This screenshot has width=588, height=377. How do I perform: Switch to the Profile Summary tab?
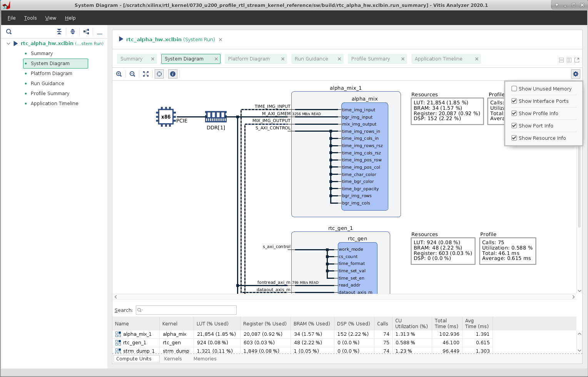click(x=370, y=59)
